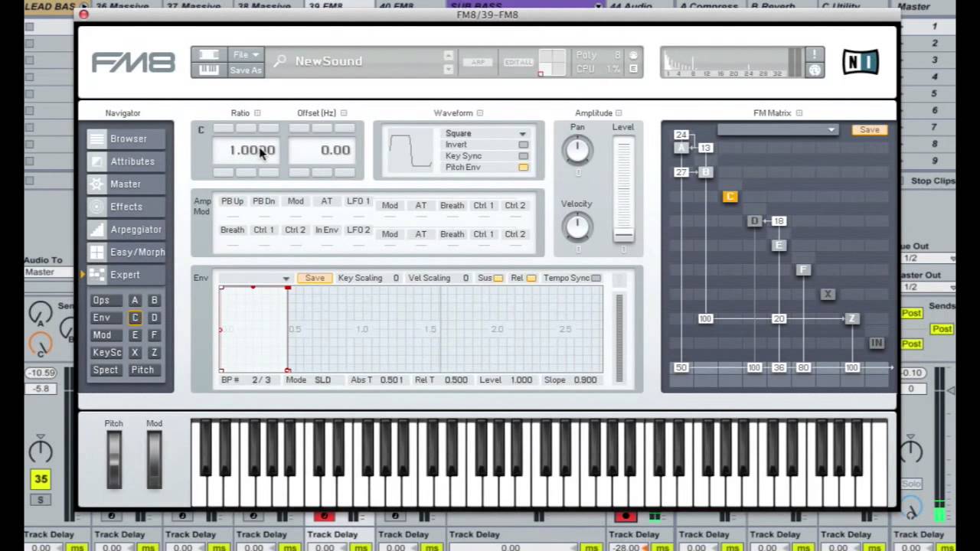Viewport: 980px width, 551px height.
Task: Click the next preset down arrow
Action: coord(449,69)
